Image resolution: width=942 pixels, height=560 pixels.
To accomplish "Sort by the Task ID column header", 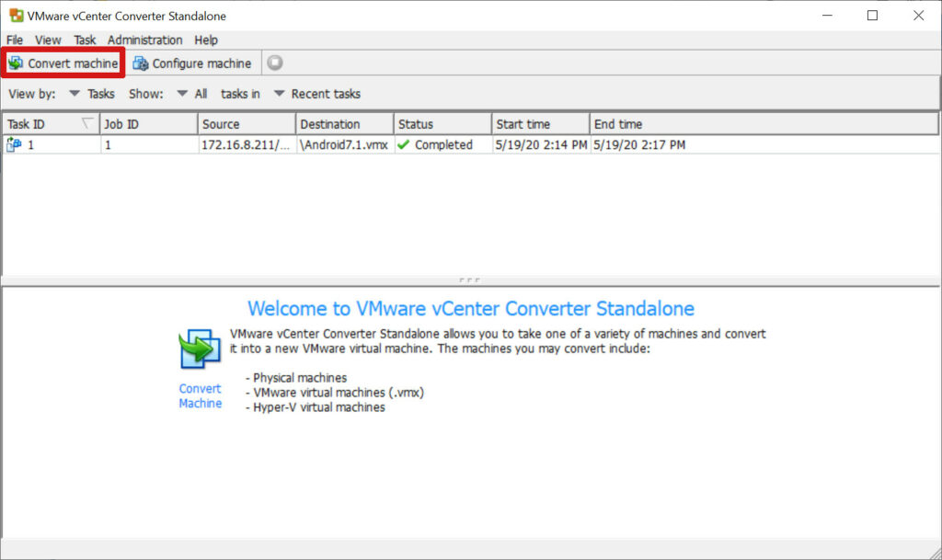I will pyautogui.click(x=52, y=124).
